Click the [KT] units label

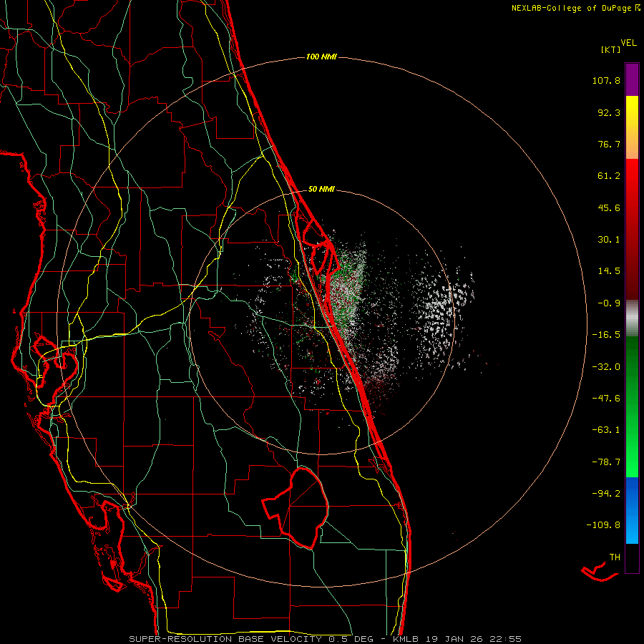click(610, 49)
